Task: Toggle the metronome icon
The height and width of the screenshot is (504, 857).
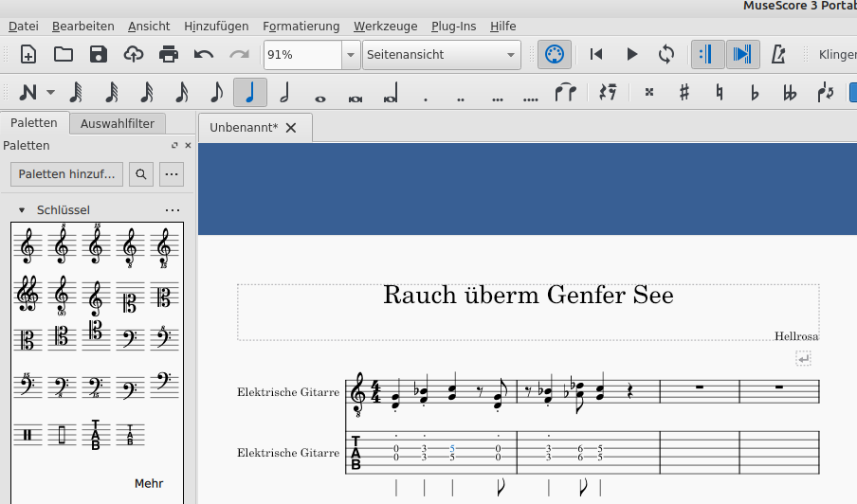Action: click(x=777, y=55)
